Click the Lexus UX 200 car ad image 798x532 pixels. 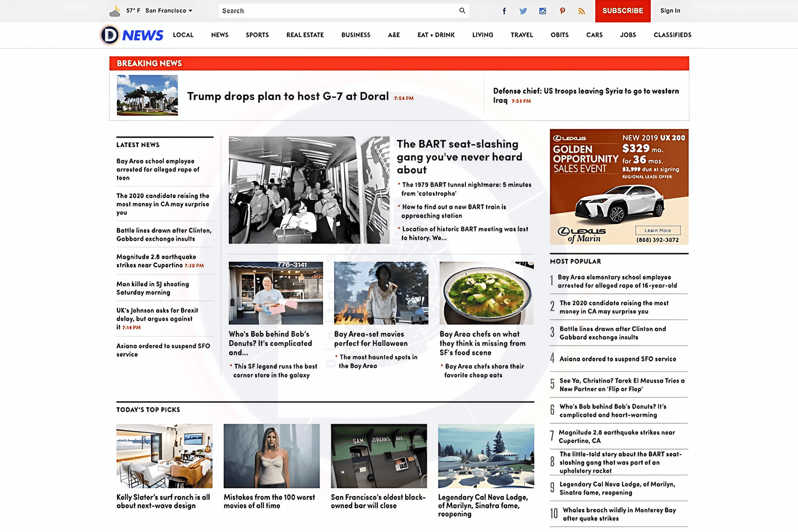click(619, 186)
